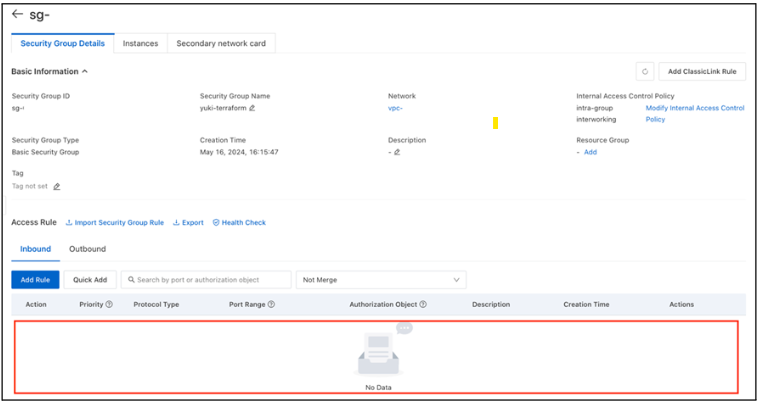The width and height of the screenshot is (758, 402).
Task: Click the pencil icon beside Tag not set
Action: [x=57, y=186]
